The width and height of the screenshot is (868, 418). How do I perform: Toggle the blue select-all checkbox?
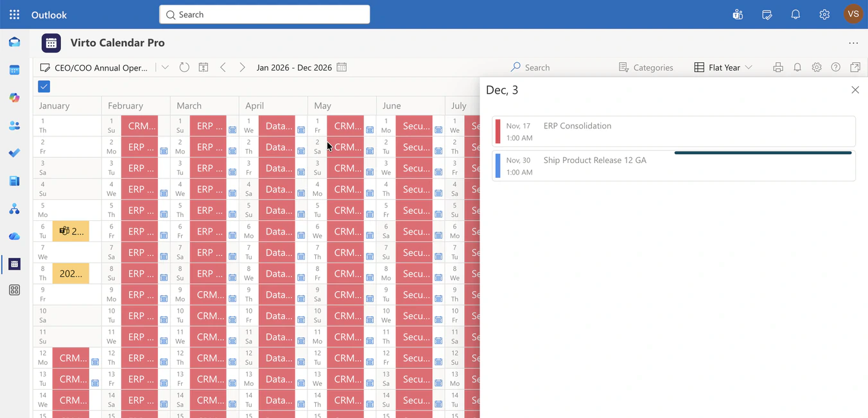[x=44, y=87]
